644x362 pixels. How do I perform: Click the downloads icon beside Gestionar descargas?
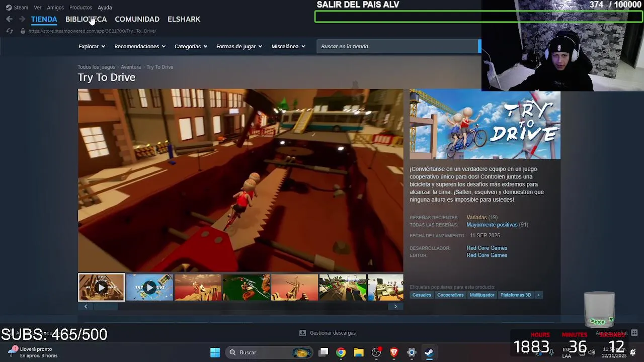(x=302, y=333)
